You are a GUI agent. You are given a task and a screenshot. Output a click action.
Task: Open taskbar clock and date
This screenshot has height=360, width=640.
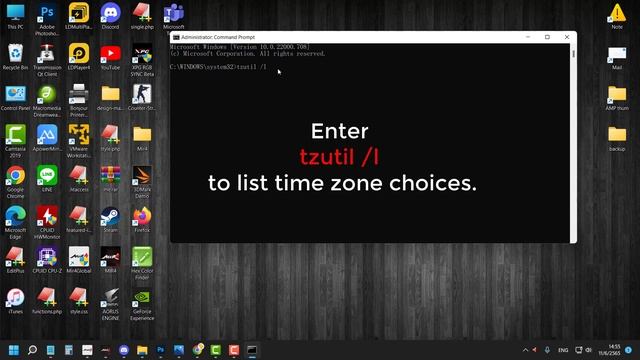pos(609,350)
